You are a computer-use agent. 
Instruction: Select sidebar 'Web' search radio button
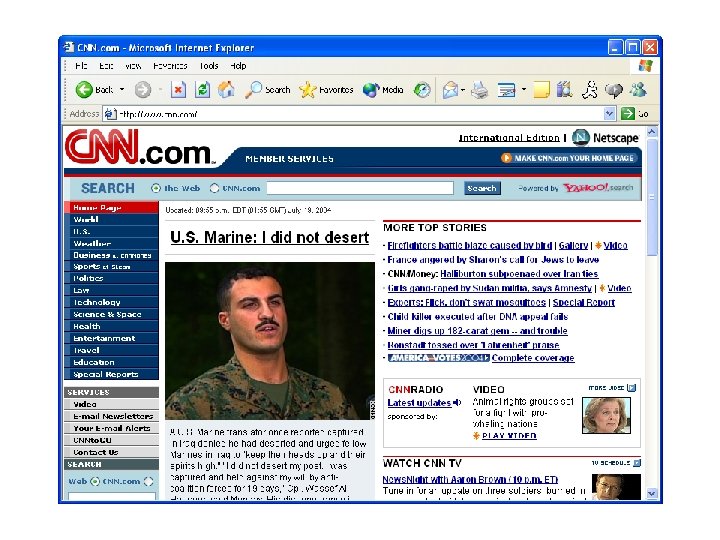(95, 481)
